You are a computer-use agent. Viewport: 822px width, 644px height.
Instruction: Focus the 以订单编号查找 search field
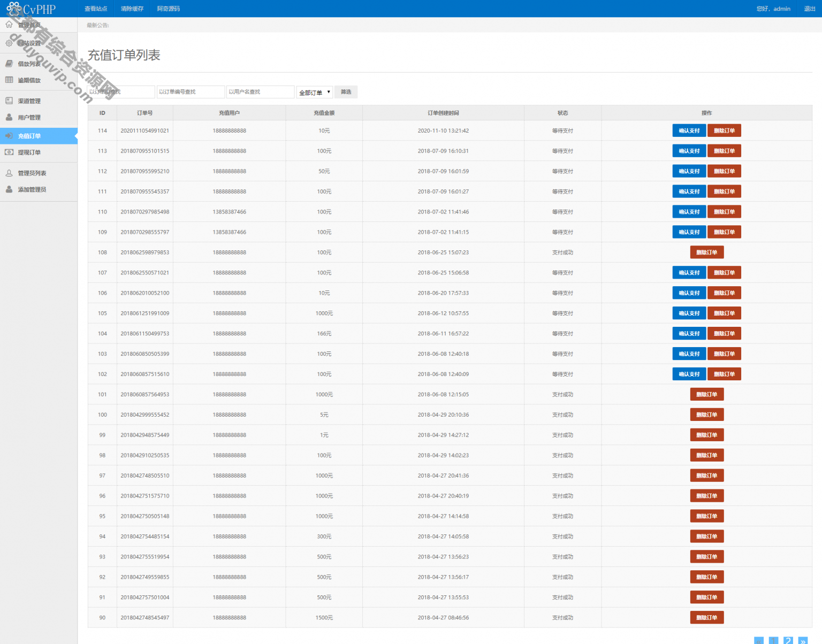click(x=191, y=92)
